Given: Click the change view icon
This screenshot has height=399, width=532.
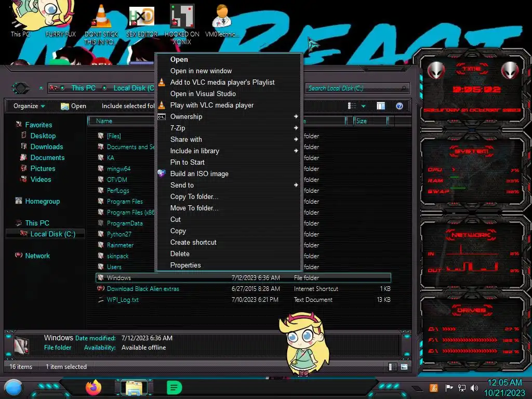Looking at the screenshot, I should click(x=352, y=106).
